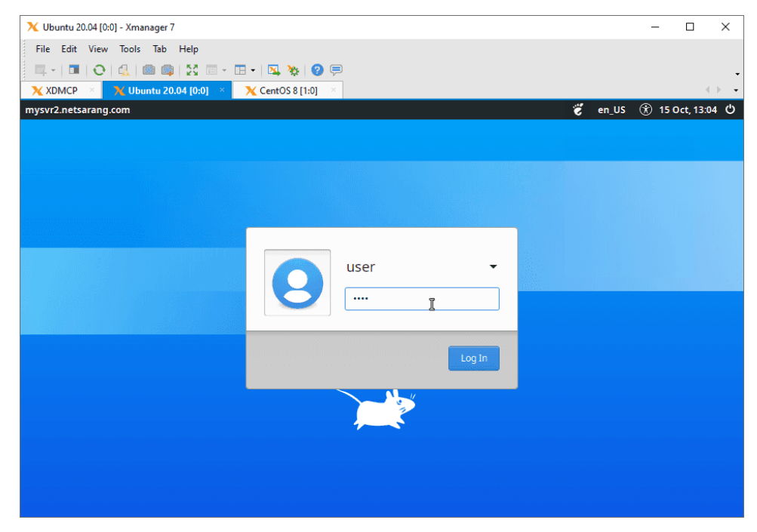Switch to the CentOS 8 [1:0] tab
This screenshot has width=757, height=532.
[288, 91]
